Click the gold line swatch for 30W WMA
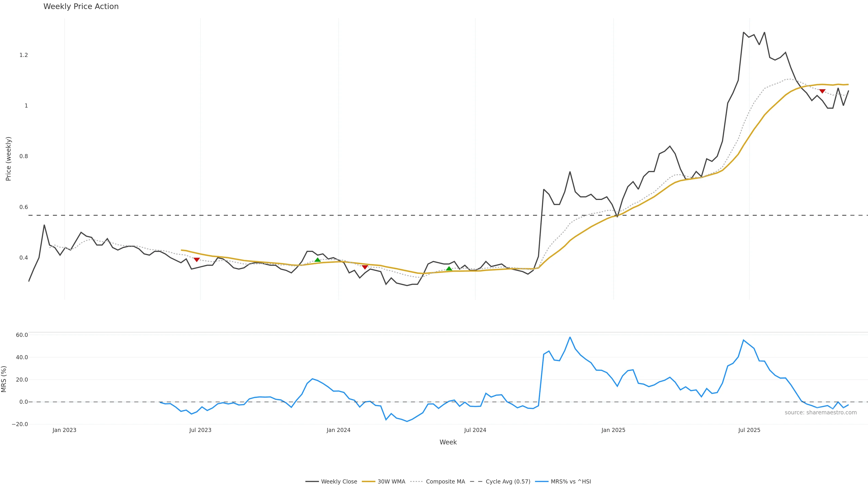The height and width of the screenshot is (488, 868). (368, 482)
